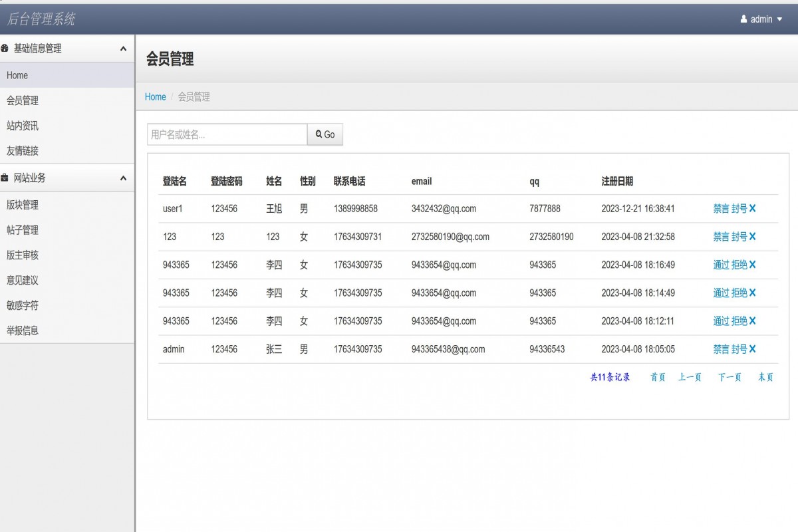Open 版主审核 from the sidebar

[22, 255]
